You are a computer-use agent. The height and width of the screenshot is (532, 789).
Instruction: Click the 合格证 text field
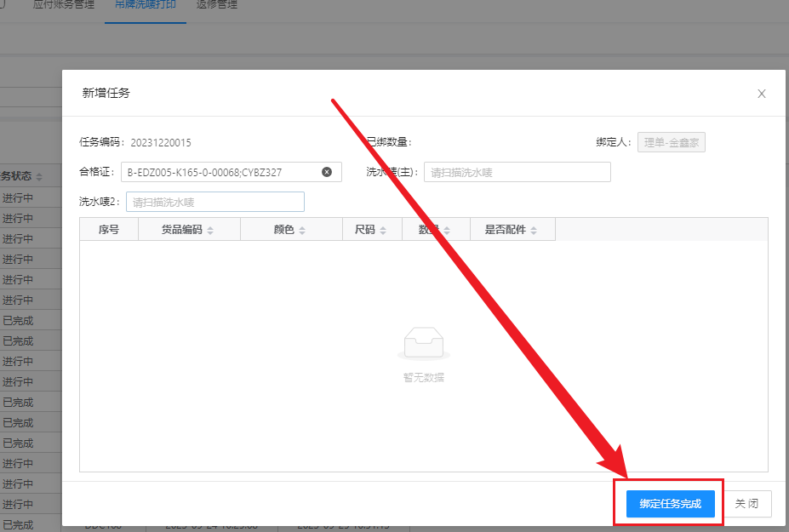tap(221, 172)
